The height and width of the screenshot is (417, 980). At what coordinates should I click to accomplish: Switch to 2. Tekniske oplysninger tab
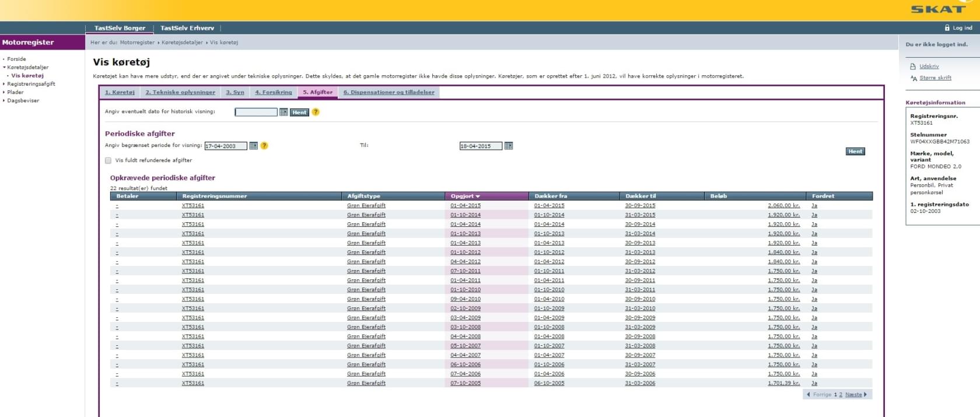[x=180, y=92]
